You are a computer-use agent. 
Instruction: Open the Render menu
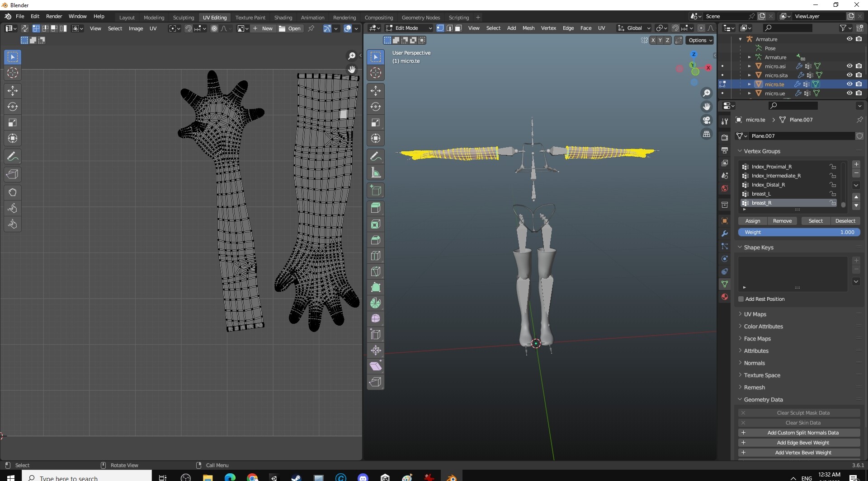coord(54,16)
